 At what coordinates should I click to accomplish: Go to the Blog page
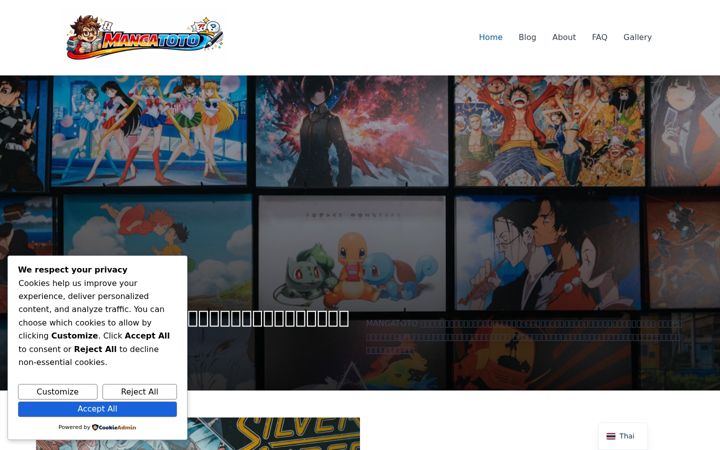pos(527,37)
